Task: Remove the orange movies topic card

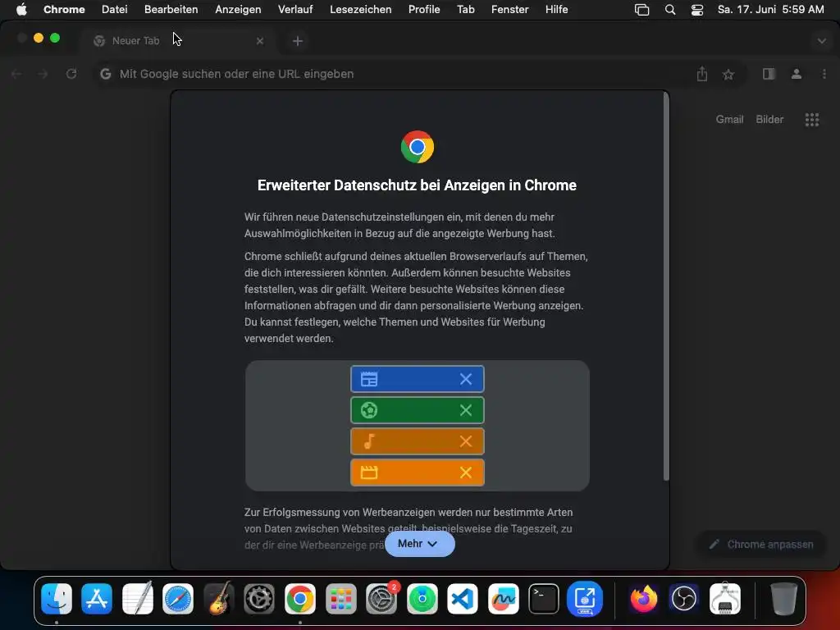Action: pyautogui.click(x=466, y=472)
